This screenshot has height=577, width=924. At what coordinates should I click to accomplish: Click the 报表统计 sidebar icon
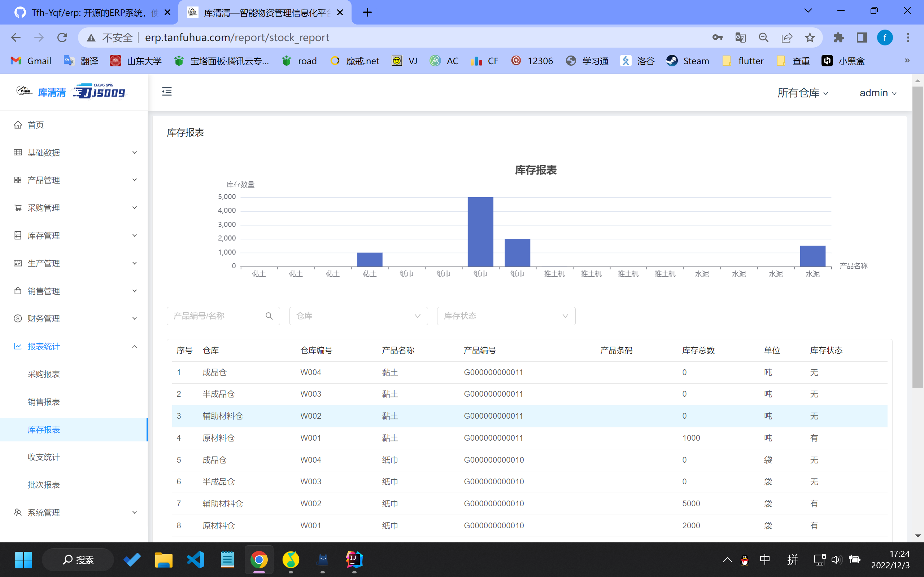[17, 346]
